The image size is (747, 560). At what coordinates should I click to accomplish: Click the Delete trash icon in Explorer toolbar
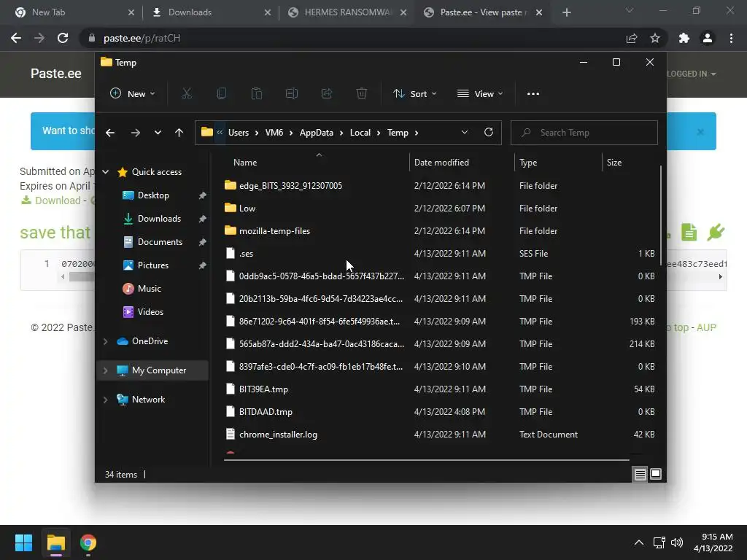[362, 94]
